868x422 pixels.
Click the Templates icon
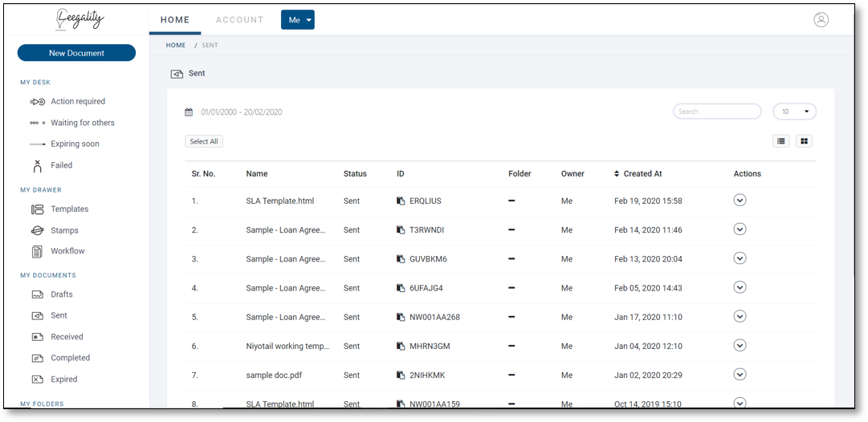[x=38, y=209]
